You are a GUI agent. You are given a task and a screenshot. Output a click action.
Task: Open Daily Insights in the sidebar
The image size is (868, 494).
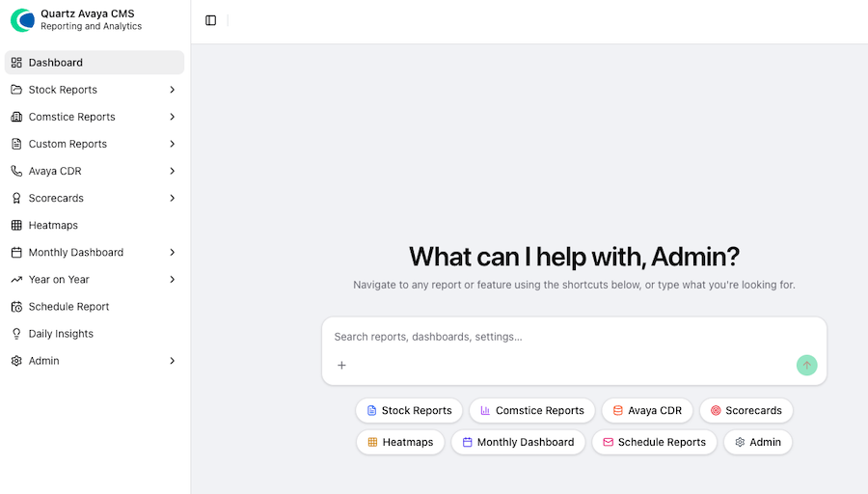[95, 334]
